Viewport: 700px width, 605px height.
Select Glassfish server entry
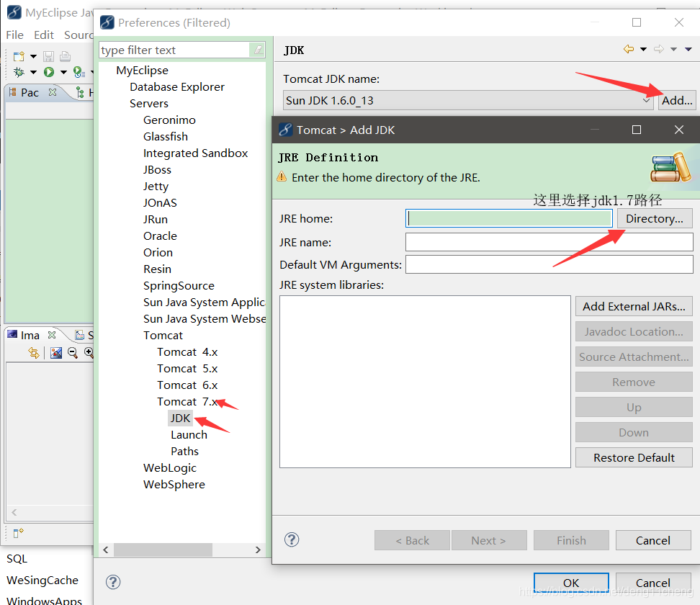[165, 137]
